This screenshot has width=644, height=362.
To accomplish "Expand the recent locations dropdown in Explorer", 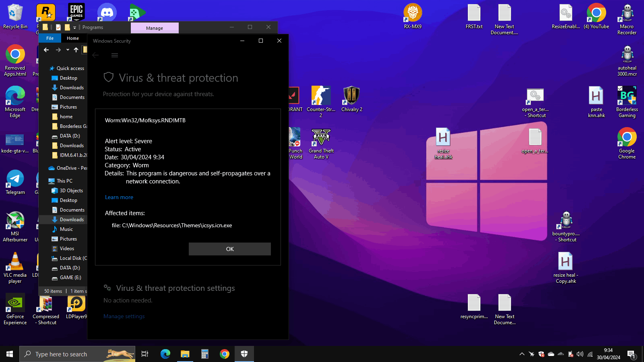I will point(68,50).
